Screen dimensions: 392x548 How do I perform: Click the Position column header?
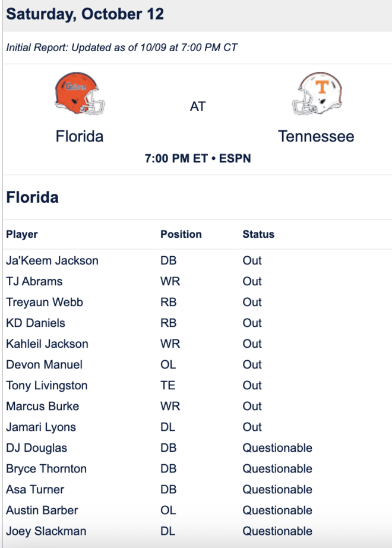[181, 234]
